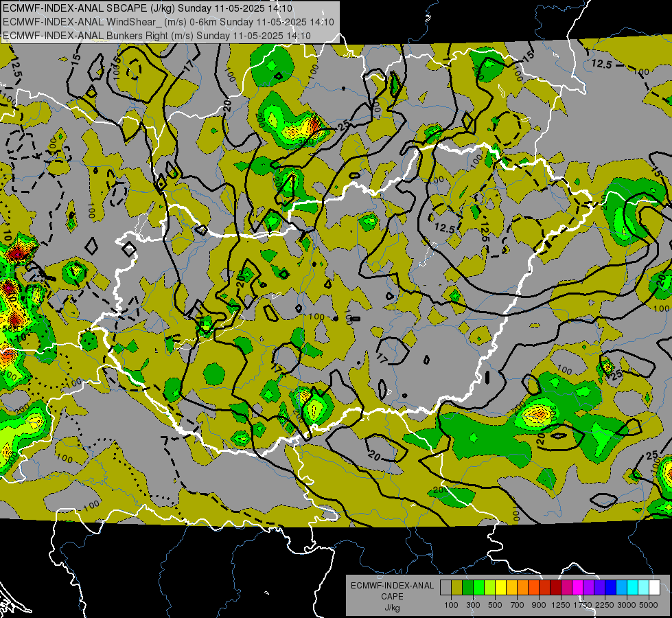
Task: Click the pure blue legend swatch
Action: (611, 588)
